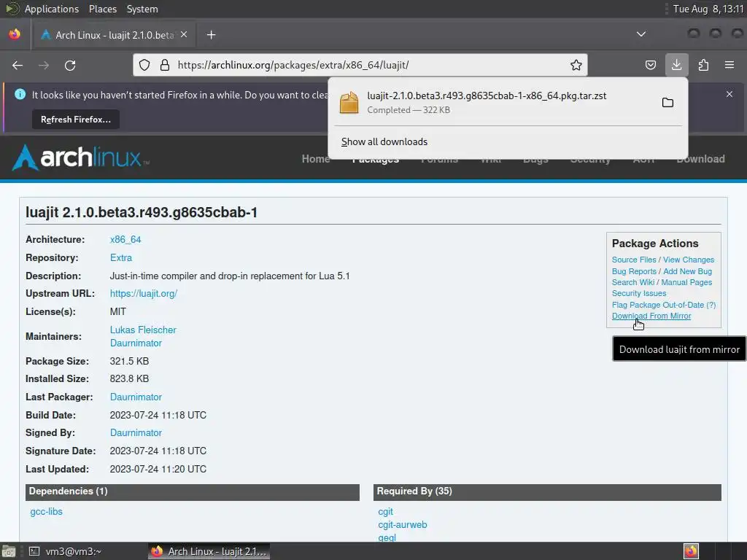This screenshot has height=560, width=747.
Task: Open the View Changes link
Action: coord(689,260)
